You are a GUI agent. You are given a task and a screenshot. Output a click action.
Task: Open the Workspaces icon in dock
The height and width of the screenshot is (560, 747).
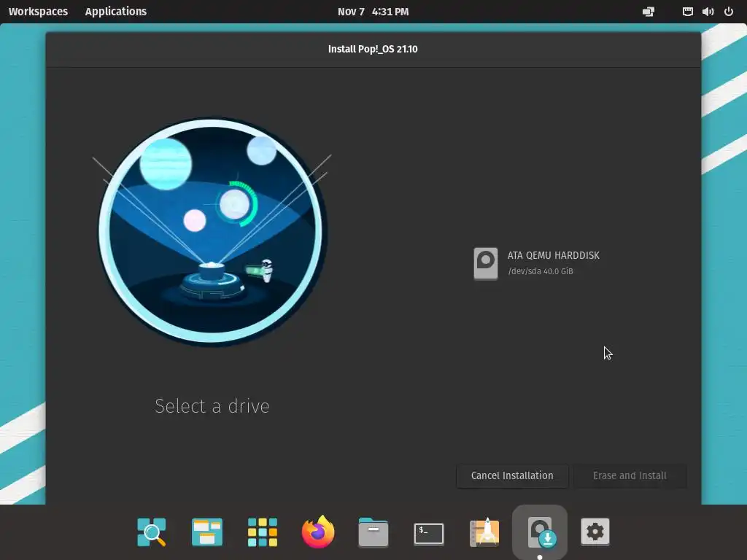(x=206, y=532)
